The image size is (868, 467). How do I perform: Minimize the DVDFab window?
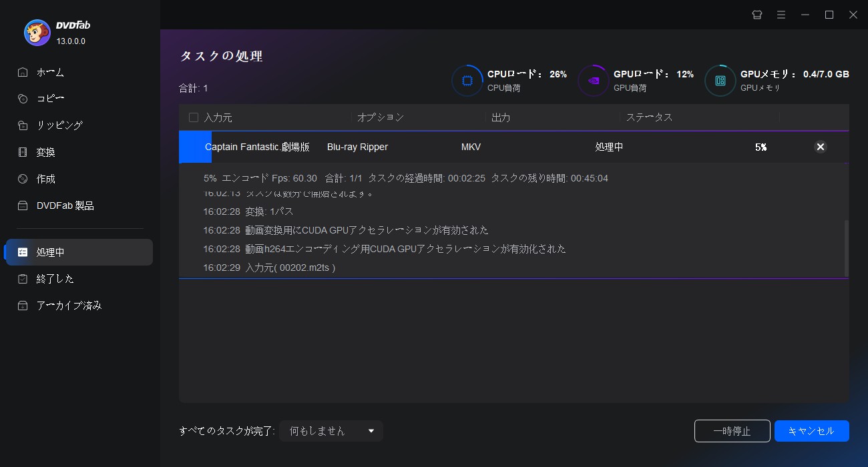pos(805,15)
